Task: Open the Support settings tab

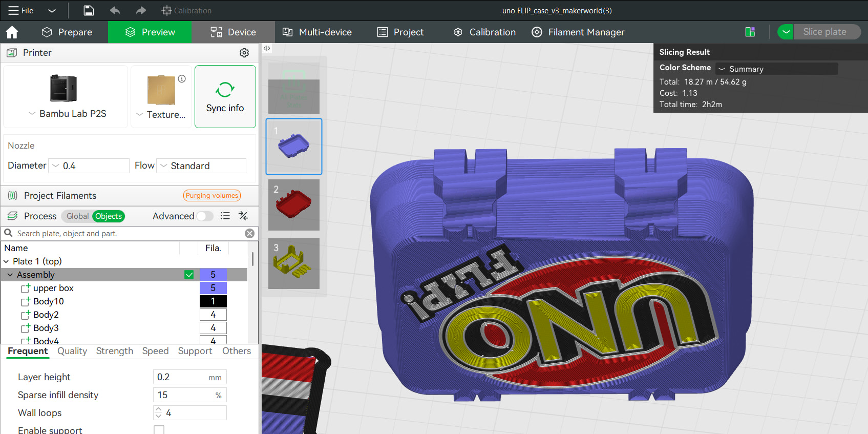Action: (195, 351)
